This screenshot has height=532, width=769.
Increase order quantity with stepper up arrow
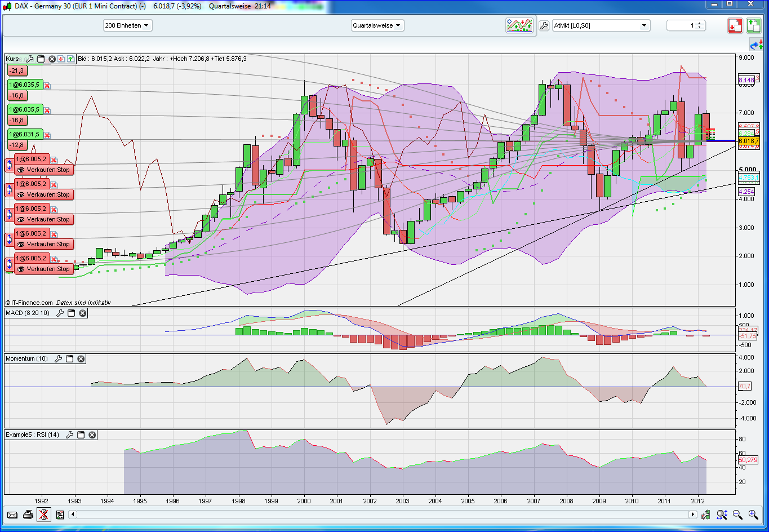point(700,23)
